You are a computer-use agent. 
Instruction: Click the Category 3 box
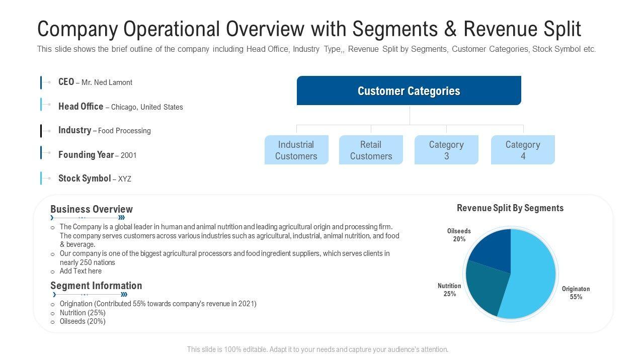click(x=446, y=150)
